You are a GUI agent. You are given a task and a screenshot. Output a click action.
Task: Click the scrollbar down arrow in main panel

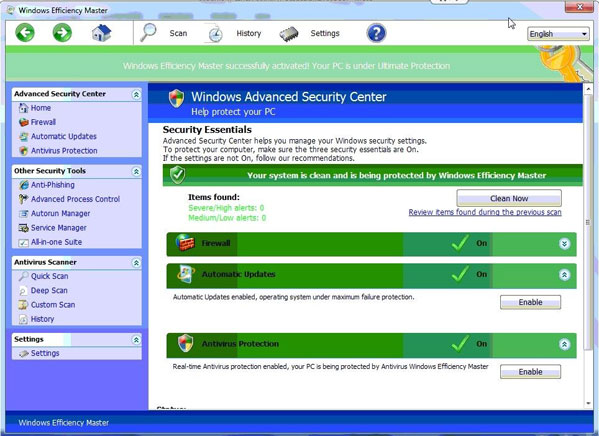[588, 404]
